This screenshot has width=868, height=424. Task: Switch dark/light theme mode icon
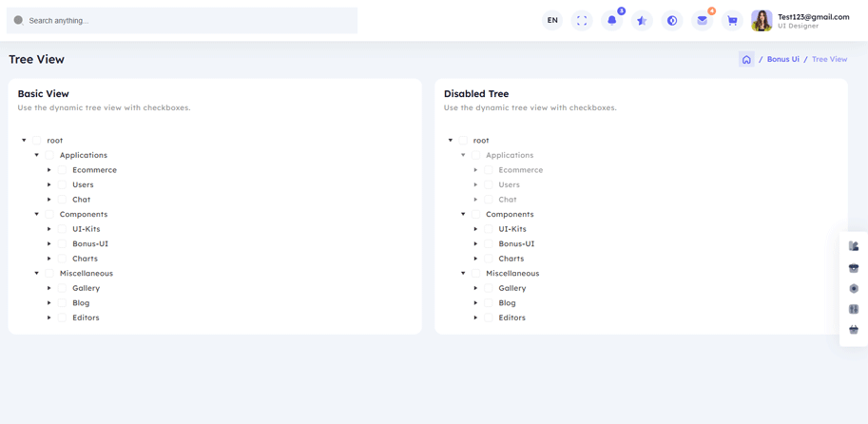[672, 20]
